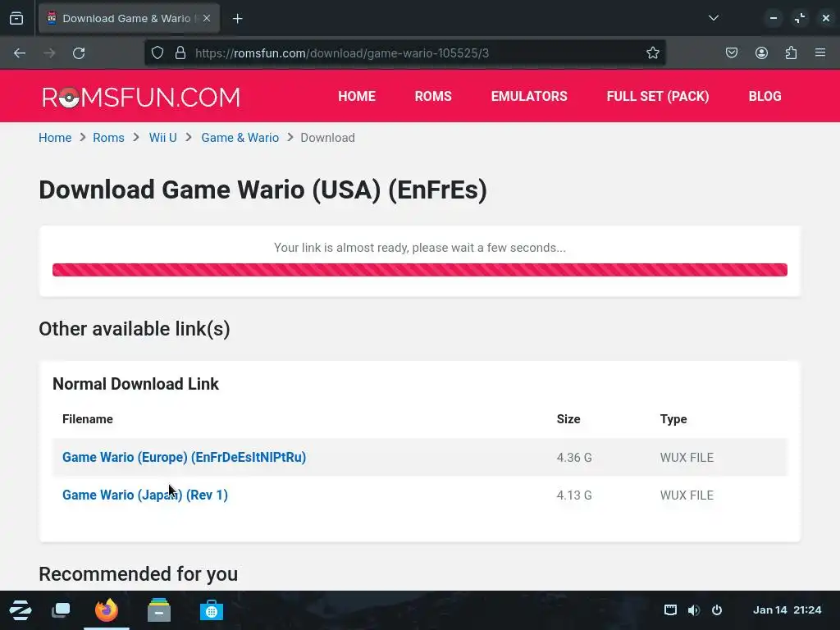
Task: Launch the Files manager from taskbar
Action: [159, 610]
